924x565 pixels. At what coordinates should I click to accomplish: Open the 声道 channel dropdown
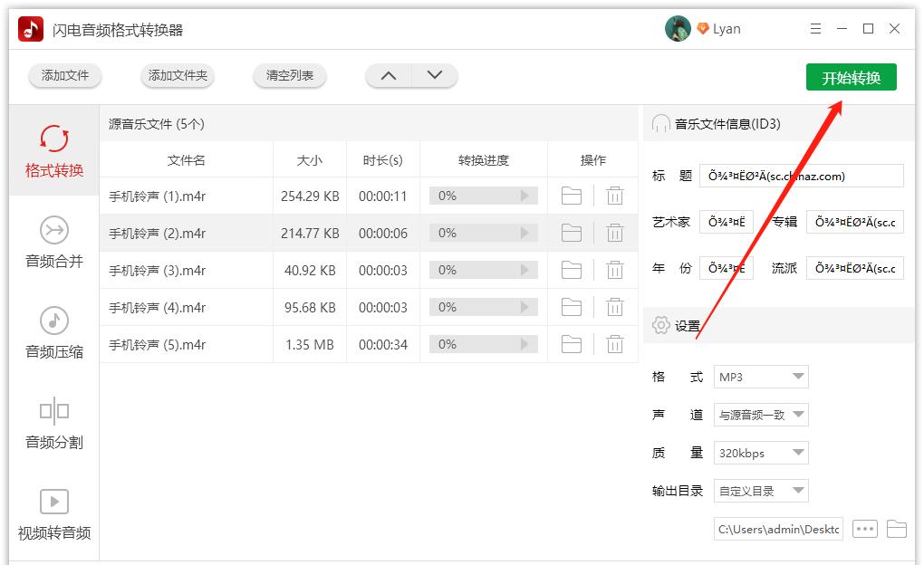pos(761,414)
